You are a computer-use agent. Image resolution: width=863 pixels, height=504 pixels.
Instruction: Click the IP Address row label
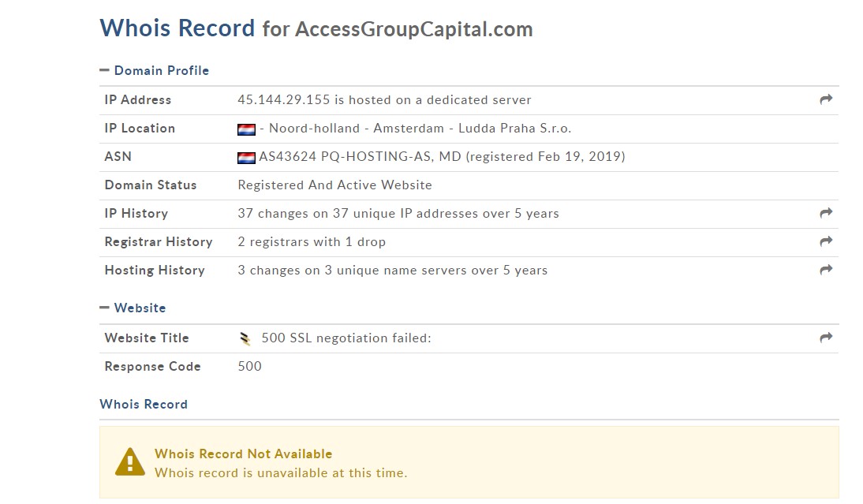[137, 99]
